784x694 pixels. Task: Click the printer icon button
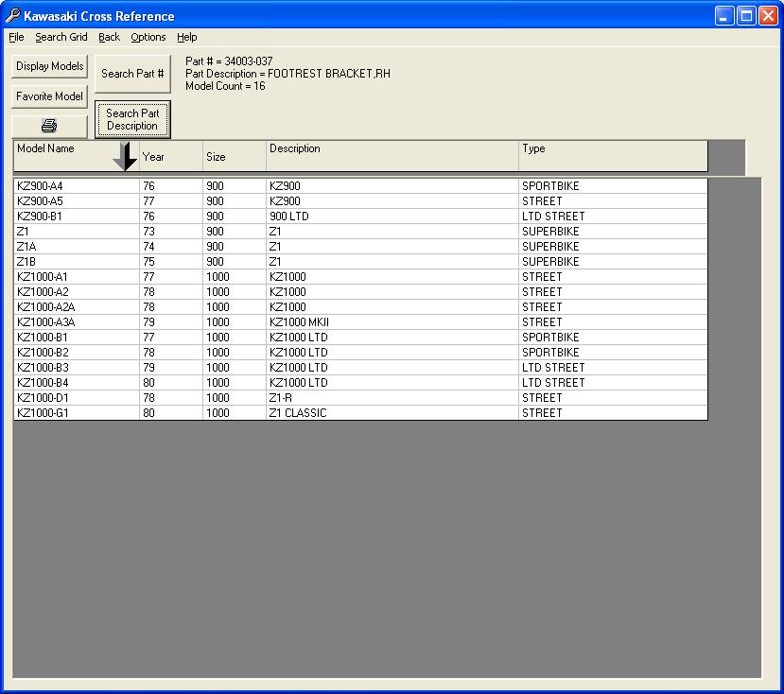click(x=49, y=126)
